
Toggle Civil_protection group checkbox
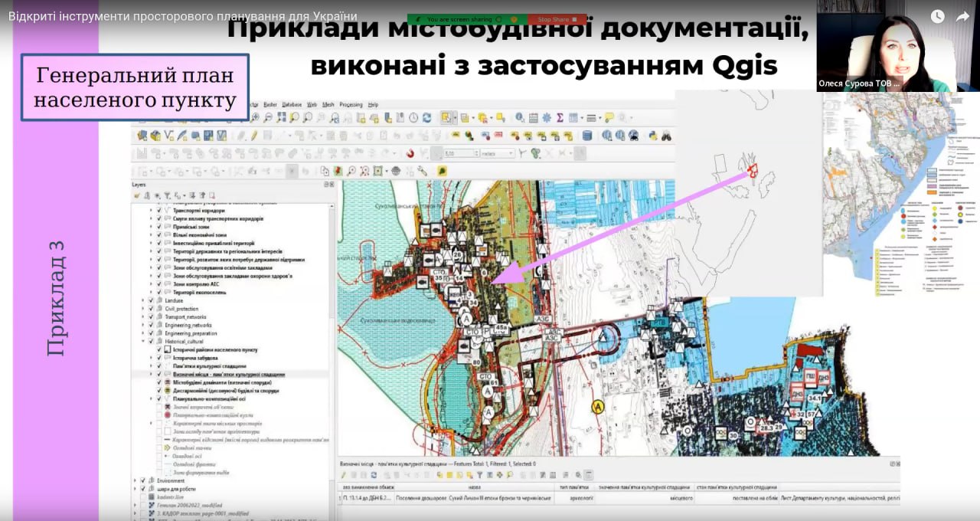coord(151,309)
